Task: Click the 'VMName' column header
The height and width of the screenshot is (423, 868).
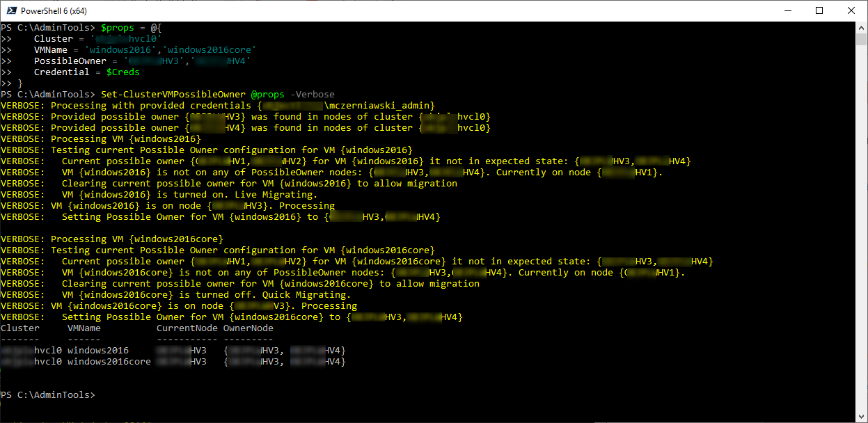Action: click(x=84, y=328)
